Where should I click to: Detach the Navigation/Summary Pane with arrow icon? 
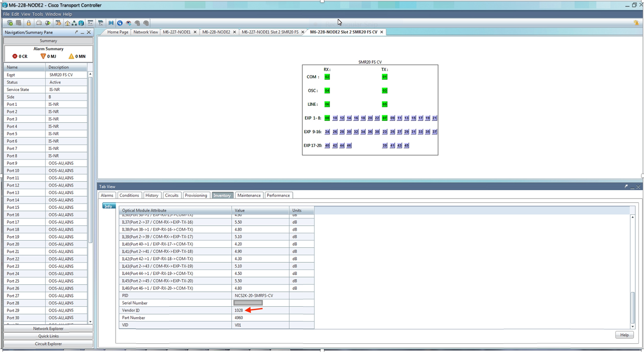coord(76,32)
